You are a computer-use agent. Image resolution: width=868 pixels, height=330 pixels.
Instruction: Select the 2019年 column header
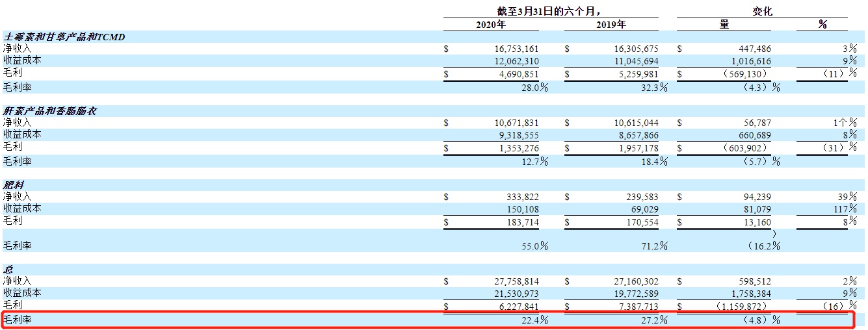(611, 25)
